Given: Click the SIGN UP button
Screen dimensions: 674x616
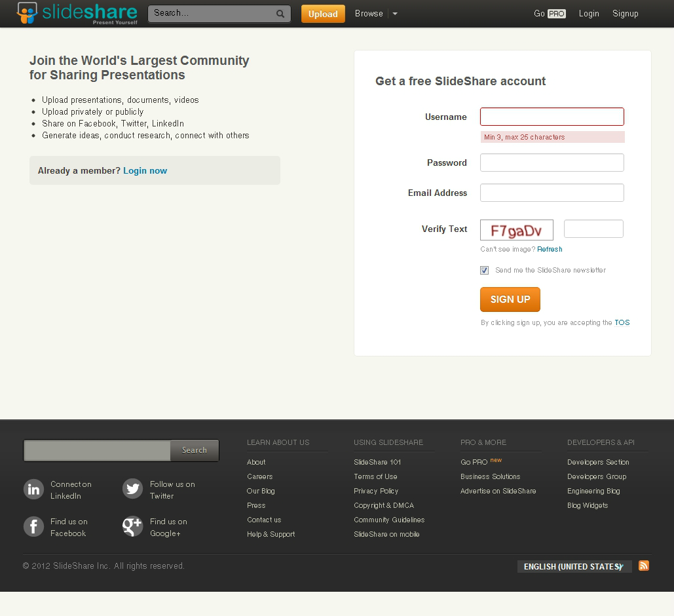Looking at the screenshot, I should coord(510,299).
